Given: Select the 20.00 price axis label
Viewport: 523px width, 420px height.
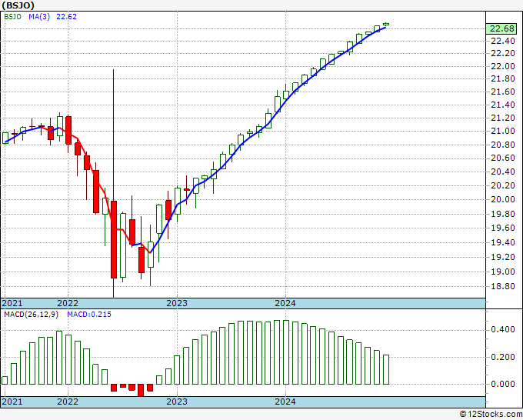Looking at the screenshot, I should tap(503, 199).
